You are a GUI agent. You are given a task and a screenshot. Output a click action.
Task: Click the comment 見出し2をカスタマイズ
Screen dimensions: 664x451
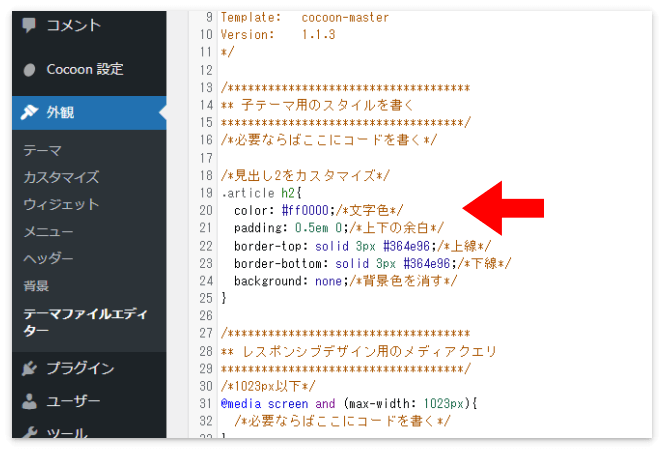[305, 175]
